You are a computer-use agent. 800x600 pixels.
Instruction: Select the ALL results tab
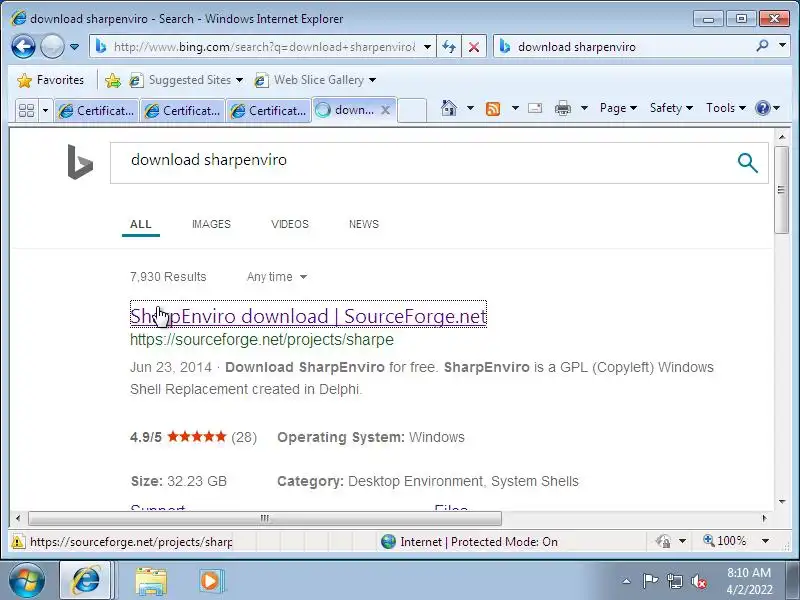point(141,224)
